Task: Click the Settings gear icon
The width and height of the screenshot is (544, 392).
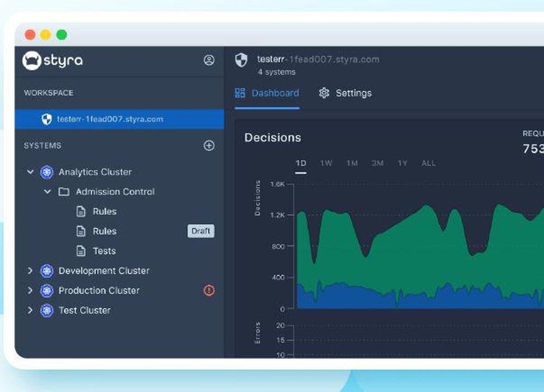Action: pyautogui.click(x=324, y=93)
